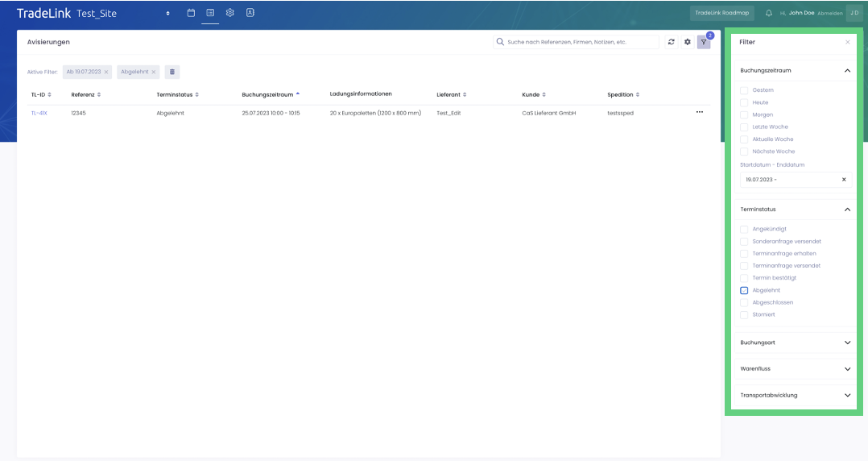Click the notification bell icon
The height and width of the screenshot is (461, 868).
tap(769, 13)
